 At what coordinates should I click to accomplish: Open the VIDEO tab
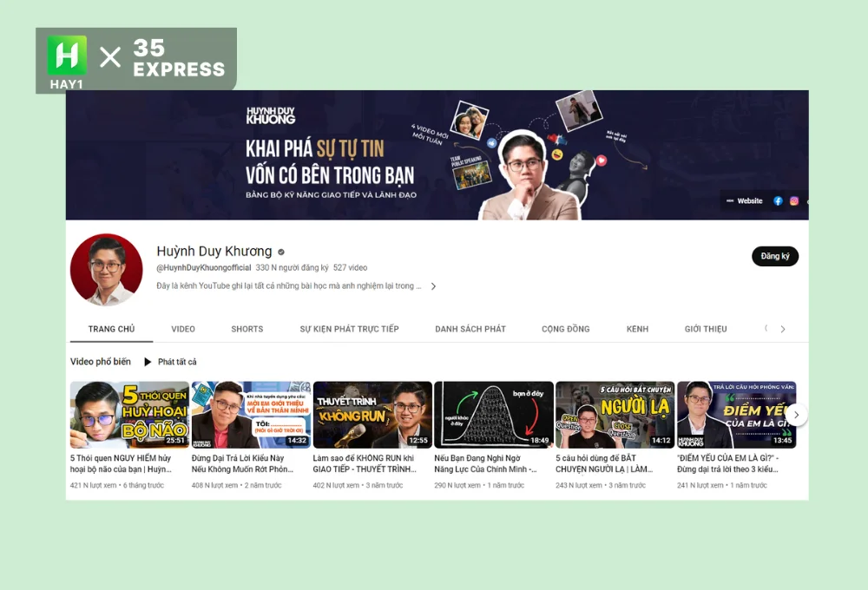point(183,329)
